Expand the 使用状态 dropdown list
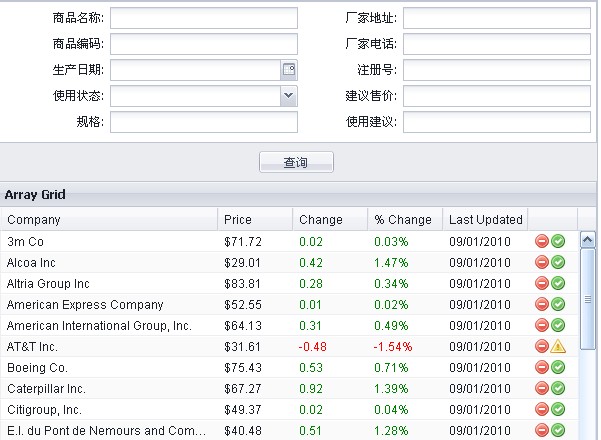 point(289,96)
